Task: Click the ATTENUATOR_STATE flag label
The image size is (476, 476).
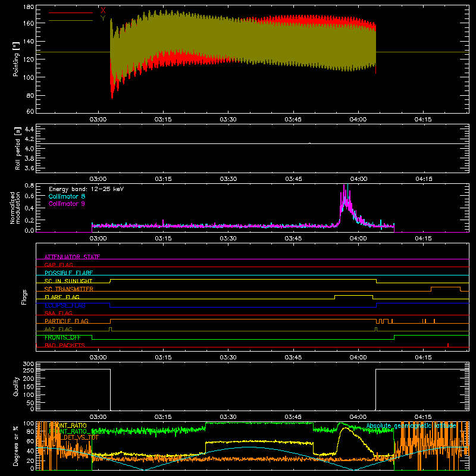Action: click(x=72, y=257)
